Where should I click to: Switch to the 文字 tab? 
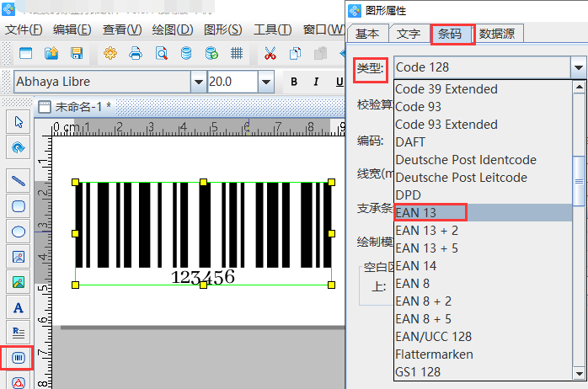pos(409,34)
